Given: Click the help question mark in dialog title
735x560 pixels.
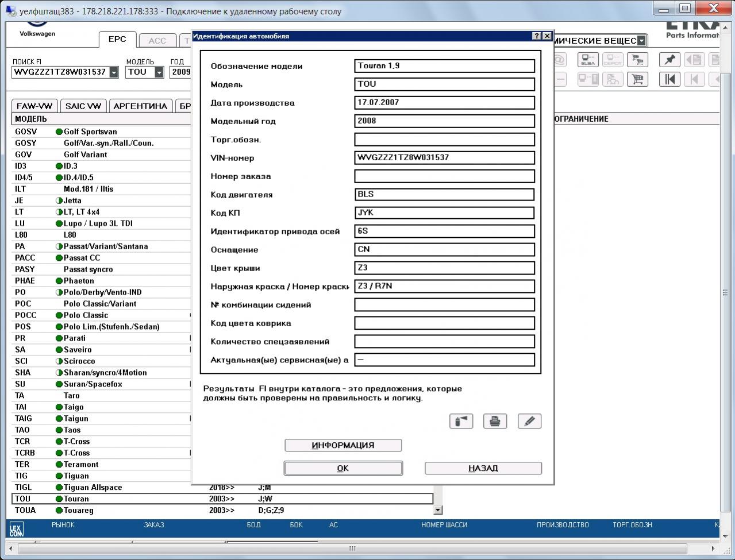Looking at the screenshot, I should click(537, 36).
